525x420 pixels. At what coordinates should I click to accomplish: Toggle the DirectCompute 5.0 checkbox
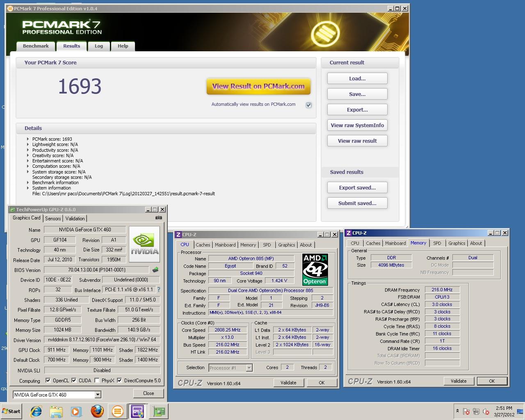point(119,380)
